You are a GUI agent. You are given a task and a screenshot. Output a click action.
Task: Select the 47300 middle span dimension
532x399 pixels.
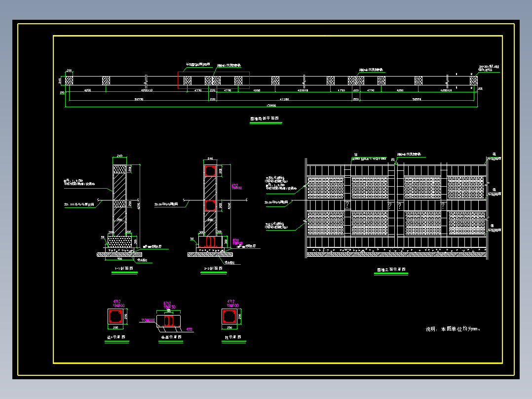[x=284, y=99]
